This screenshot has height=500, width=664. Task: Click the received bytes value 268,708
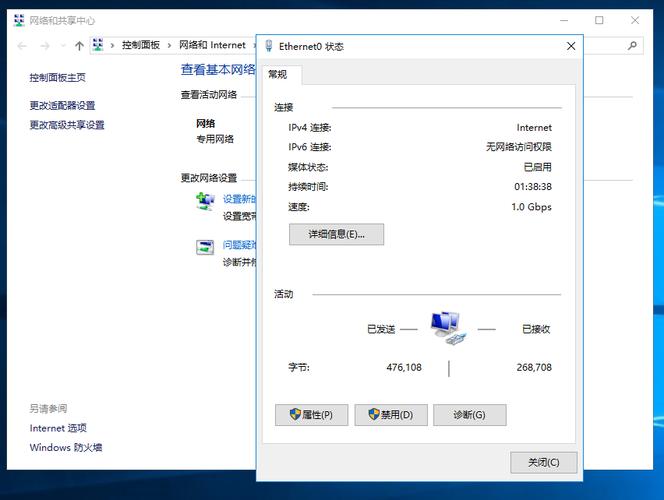(x=534, y=367)
